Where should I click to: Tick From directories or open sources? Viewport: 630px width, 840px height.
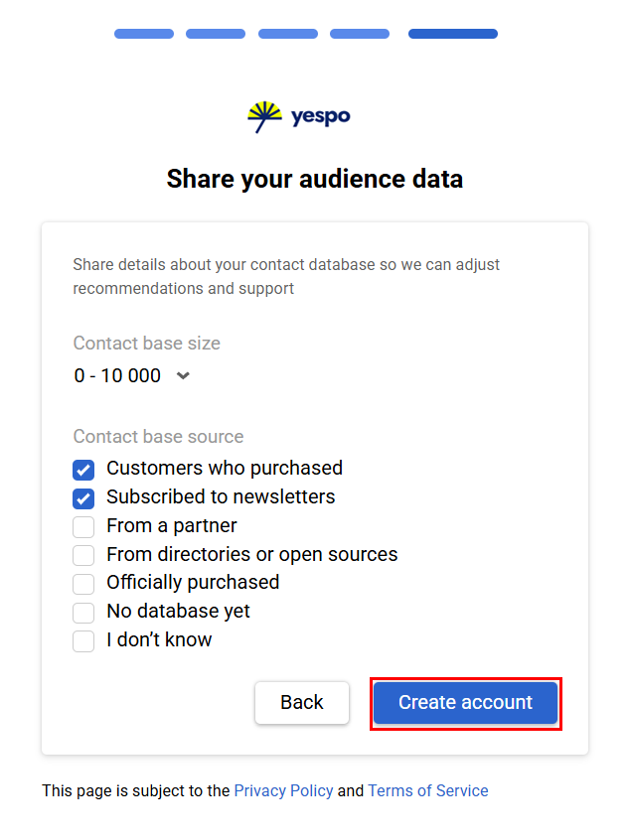pos(84,556)
